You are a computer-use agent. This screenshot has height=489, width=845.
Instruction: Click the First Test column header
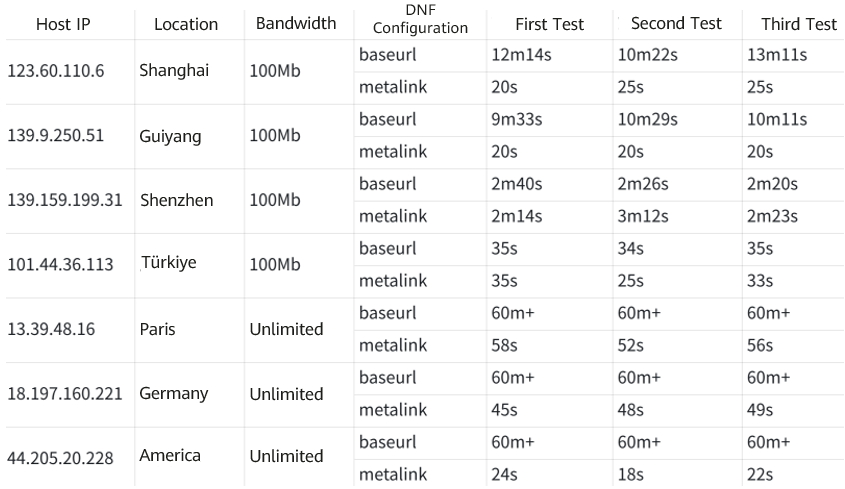550,23
